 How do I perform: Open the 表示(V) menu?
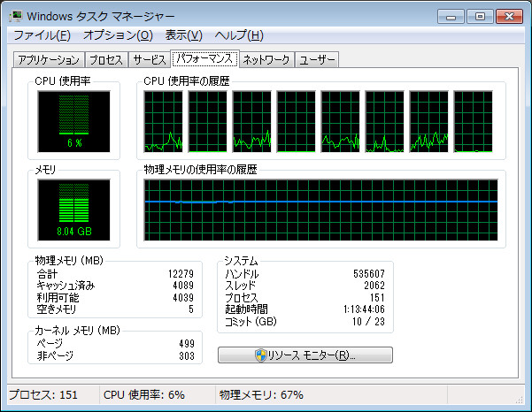pos(183,35)
